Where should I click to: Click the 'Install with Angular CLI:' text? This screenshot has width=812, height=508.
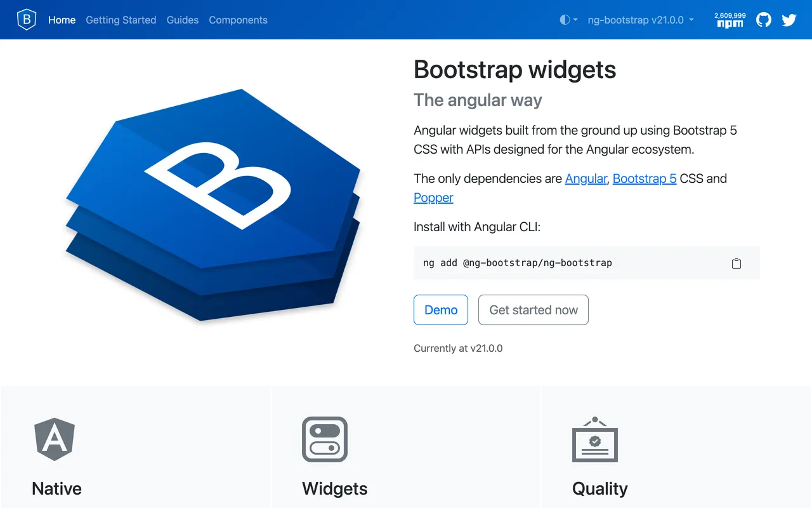[477, 227]
